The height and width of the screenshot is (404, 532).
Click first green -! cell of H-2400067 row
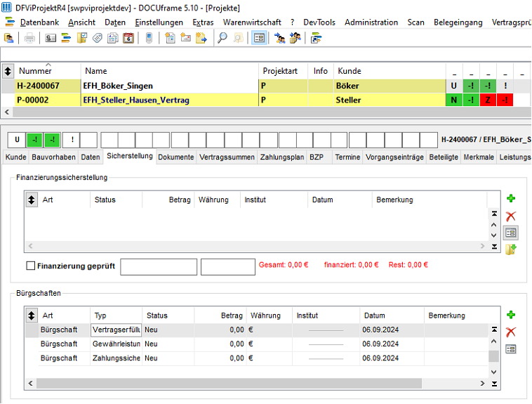point(471,86)
